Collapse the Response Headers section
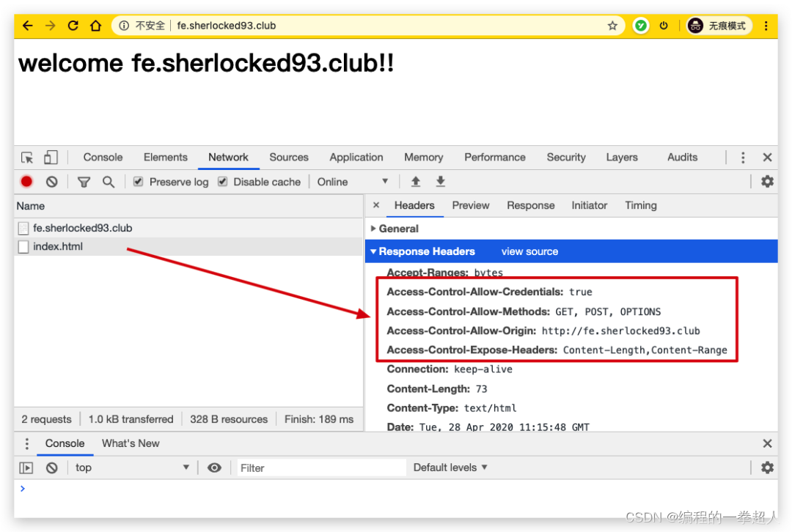This screenshot has height=532, width=792. 427,251
